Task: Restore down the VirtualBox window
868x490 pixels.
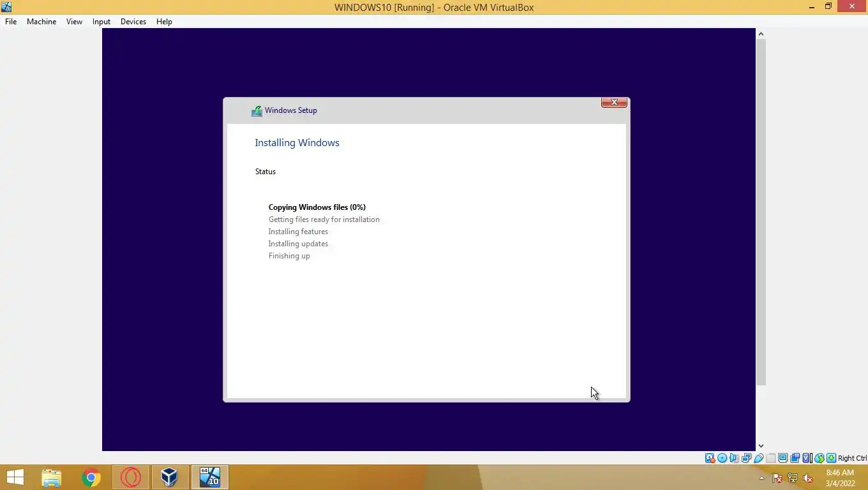Action: (828, 7)
